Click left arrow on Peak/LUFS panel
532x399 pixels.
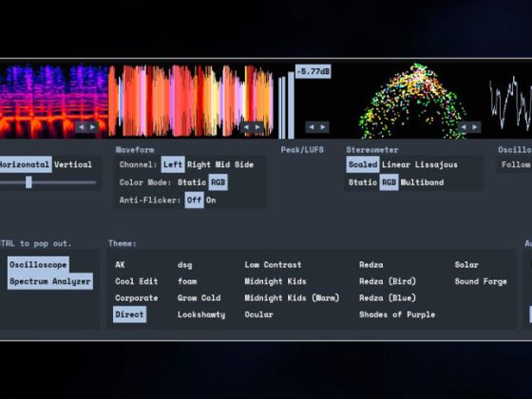(x=312, y=127)
